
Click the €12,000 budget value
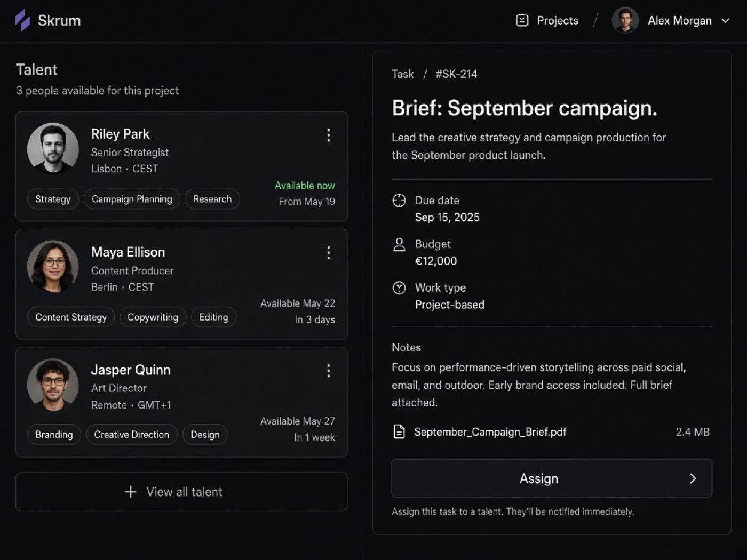(436, 261)
